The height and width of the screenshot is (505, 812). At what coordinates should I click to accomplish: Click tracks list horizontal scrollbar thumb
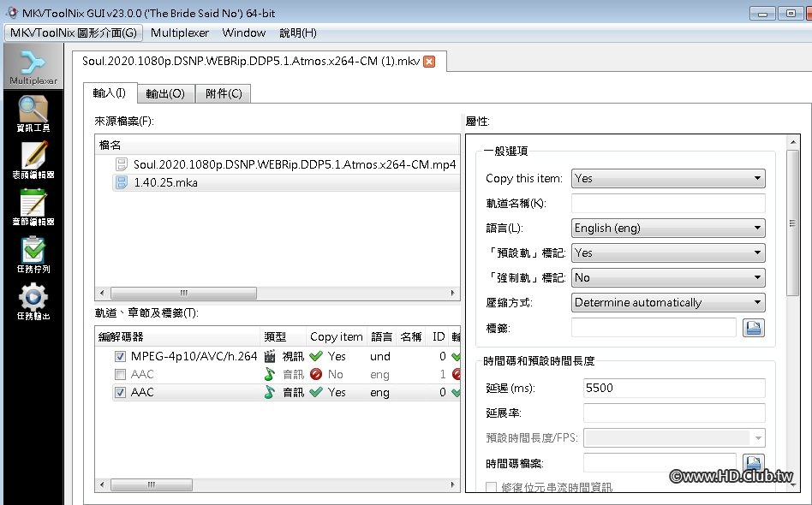click(x=152, y=484)
